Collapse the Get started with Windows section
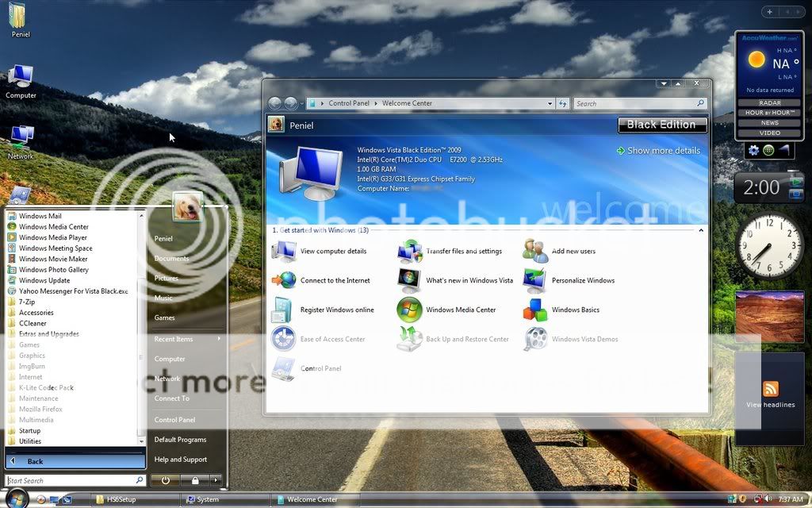 (x=700, y=230)
